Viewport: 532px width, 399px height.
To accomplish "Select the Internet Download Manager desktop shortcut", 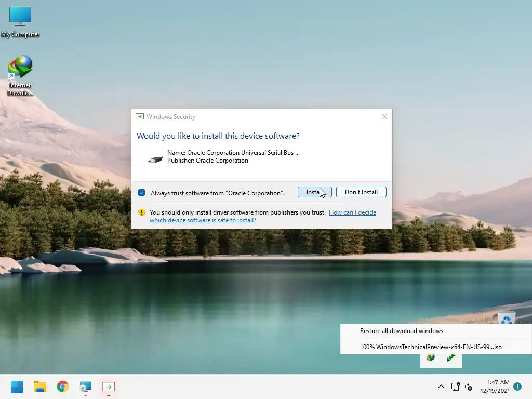I will (20, 76).
